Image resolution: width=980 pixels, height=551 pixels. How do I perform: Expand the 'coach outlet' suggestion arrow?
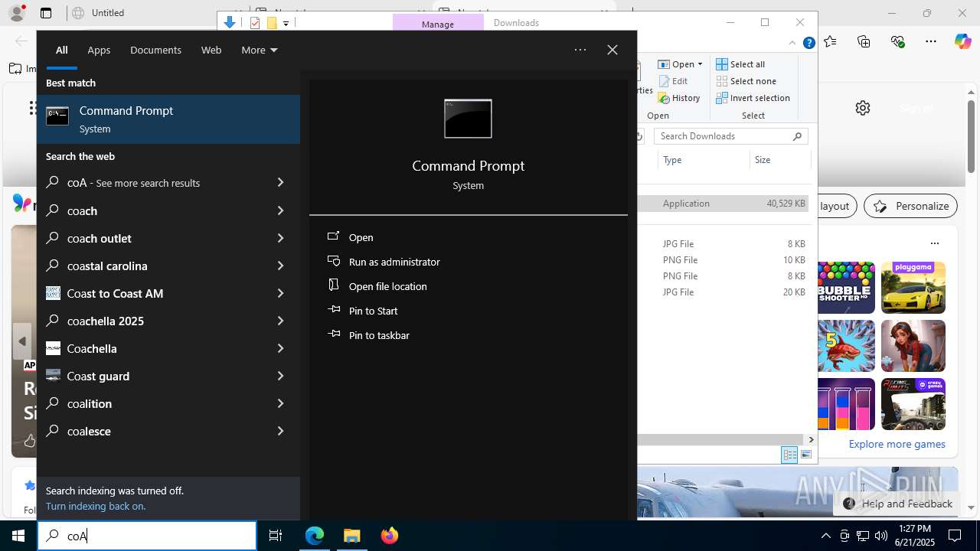point(280,238)
